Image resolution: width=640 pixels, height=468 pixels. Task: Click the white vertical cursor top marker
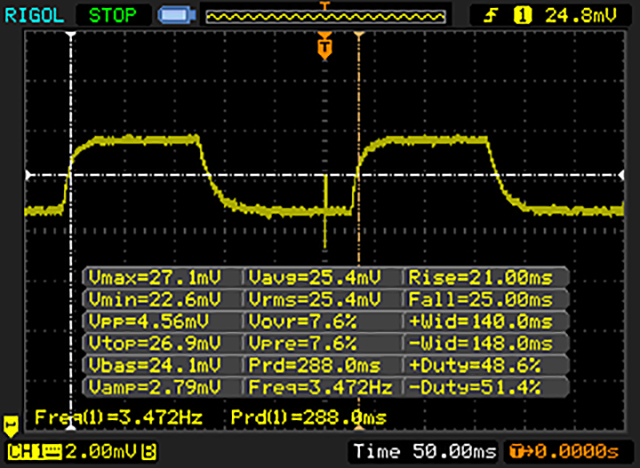pyautogui.click(x=71, y=36)
